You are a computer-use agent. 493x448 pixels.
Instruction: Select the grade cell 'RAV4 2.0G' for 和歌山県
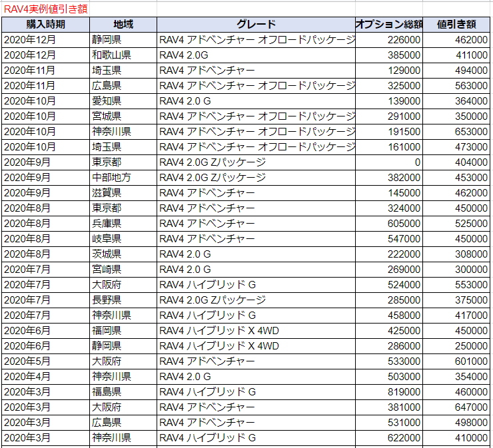pos(256,55)
